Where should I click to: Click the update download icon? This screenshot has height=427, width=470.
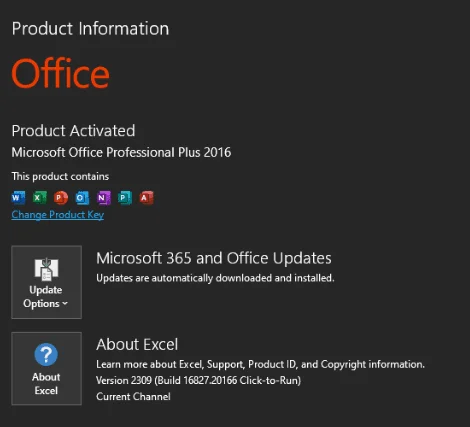tap(46, 269)
